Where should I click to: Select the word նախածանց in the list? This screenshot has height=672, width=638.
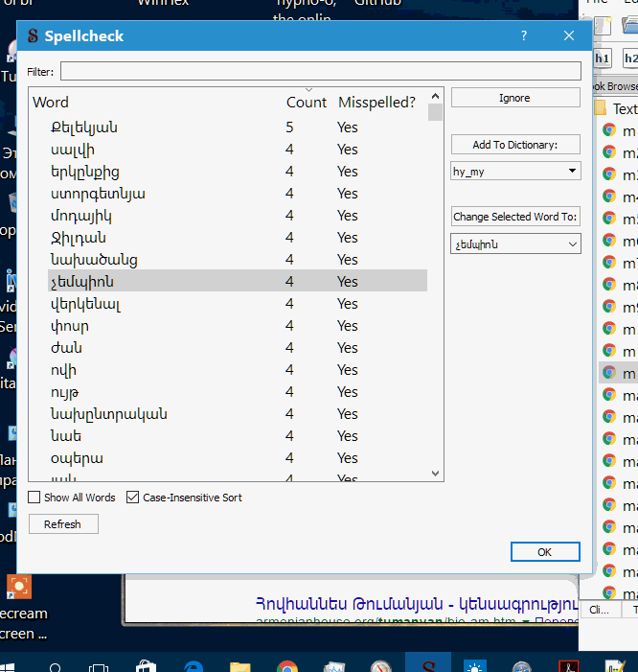click(x=94, y=260)
